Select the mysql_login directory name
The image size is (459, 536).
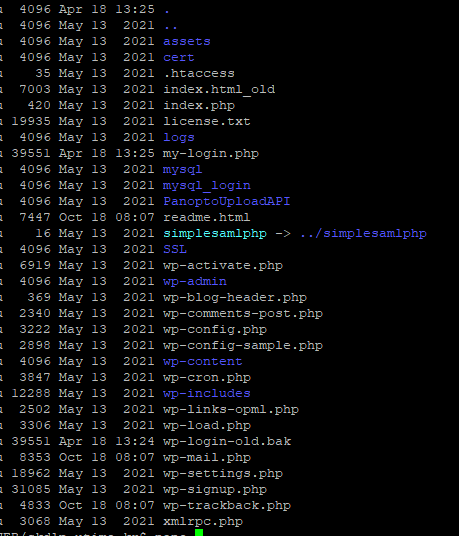point(207,186)
